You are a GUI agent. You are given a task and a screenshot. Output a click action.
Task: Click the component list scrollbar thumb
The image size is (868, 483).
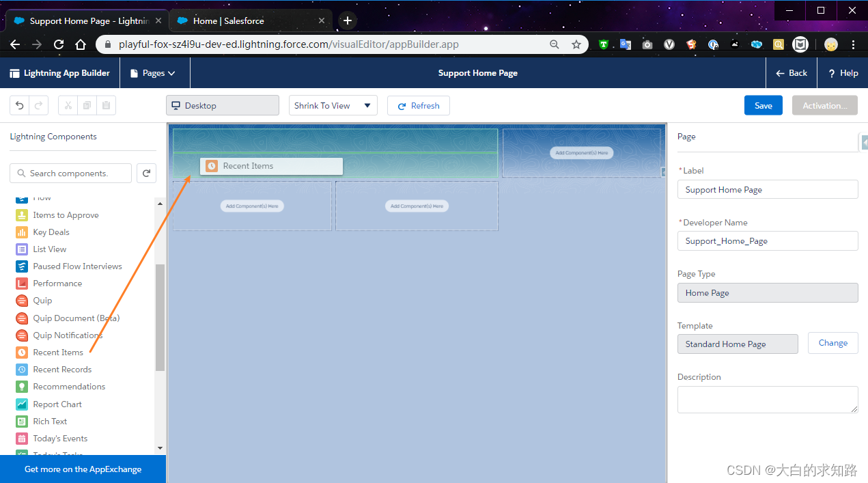click(x=160, y=318)
